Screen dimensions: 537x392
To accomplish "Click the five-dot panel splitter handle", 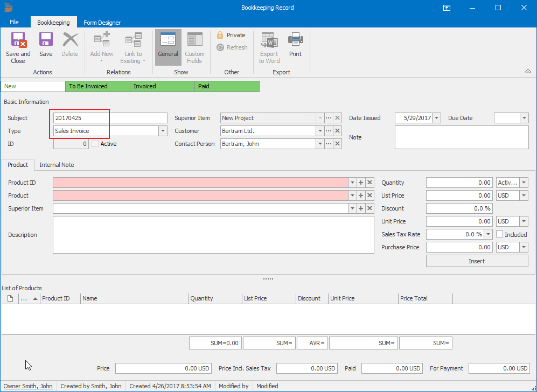I will tap(268, 279).
